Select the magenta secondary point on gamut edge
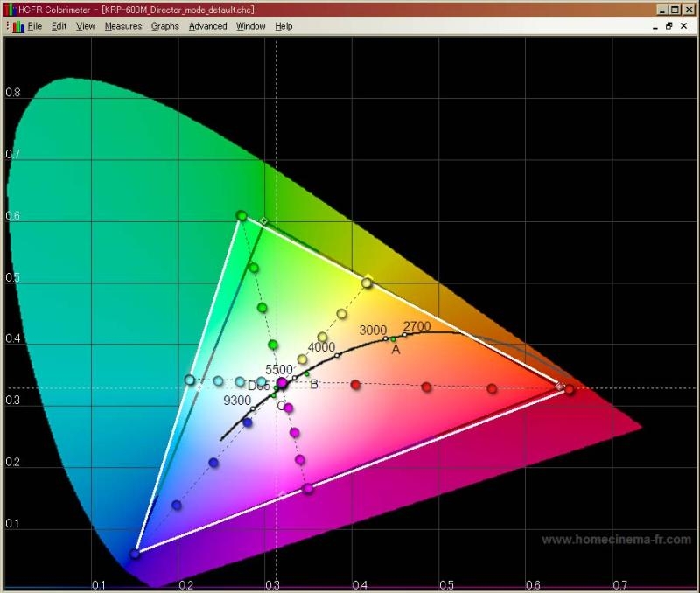The image size is (700, 593). point(308,488)
